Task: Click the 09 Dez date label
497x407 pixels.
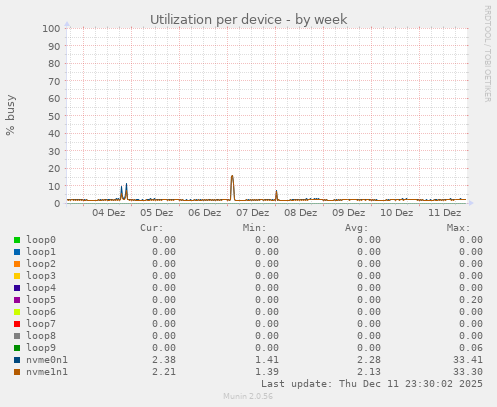Action: coord(349,213)
